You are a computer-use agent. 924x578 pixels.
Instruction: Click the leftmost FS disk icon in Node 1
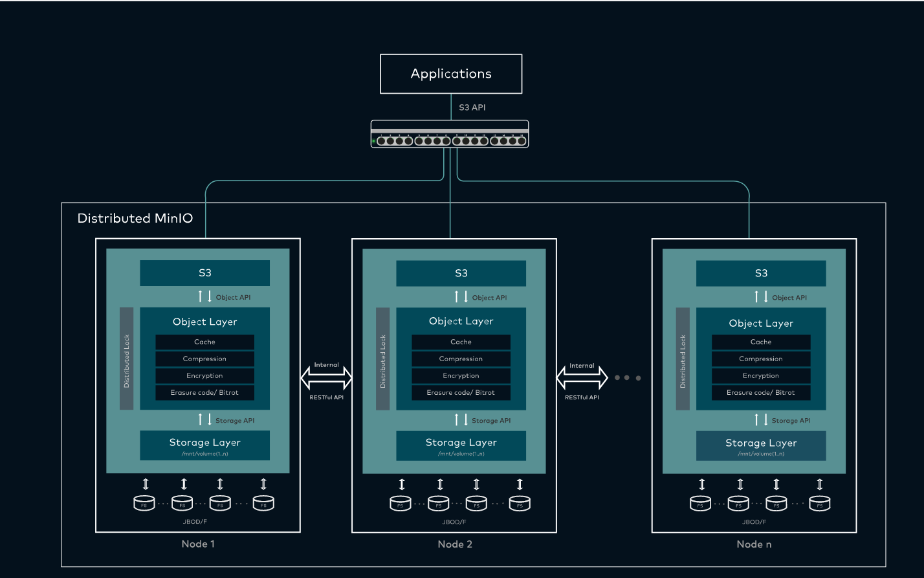[144, 503]
